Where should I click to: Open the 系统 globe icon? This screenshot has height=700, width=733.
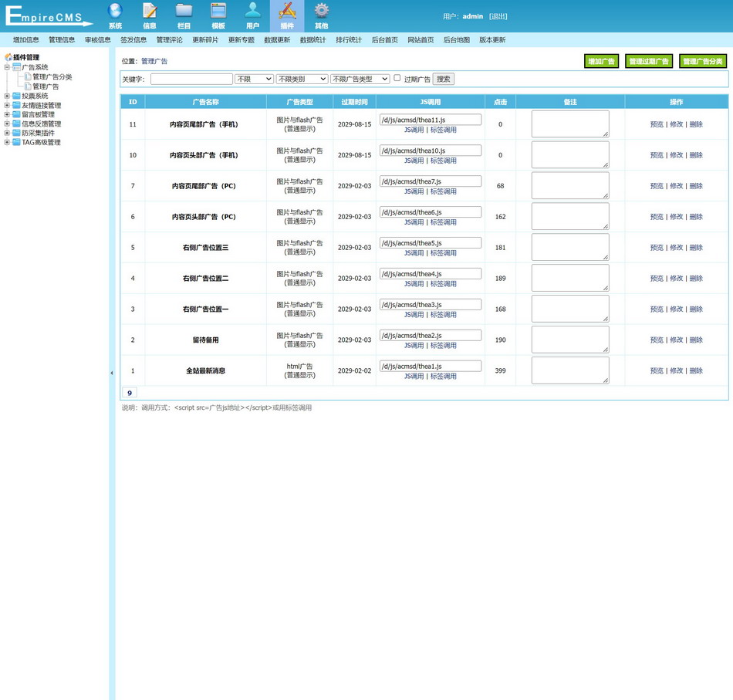pos(115,11)
